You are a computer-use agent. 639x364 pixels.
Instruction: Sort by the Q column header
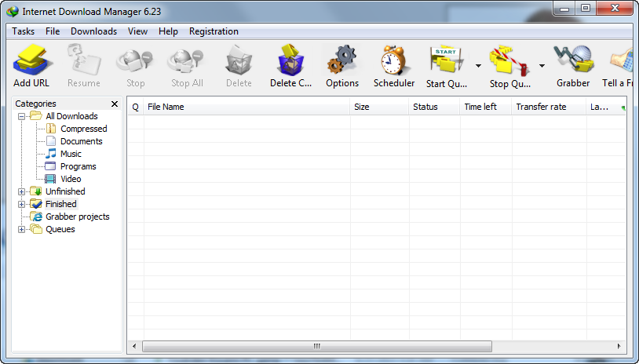tap(135, 107)
